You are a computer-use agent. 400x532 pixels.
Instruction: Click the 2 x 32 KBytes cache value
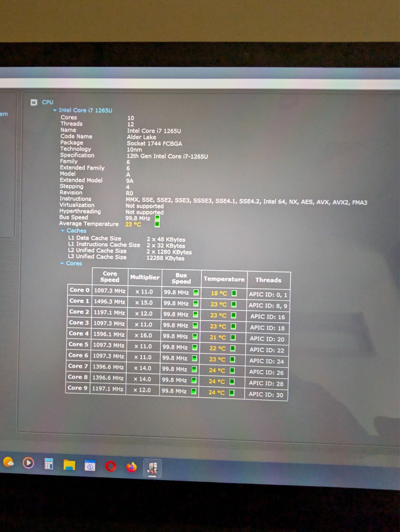pyautogui.click(x=166, y=246)
